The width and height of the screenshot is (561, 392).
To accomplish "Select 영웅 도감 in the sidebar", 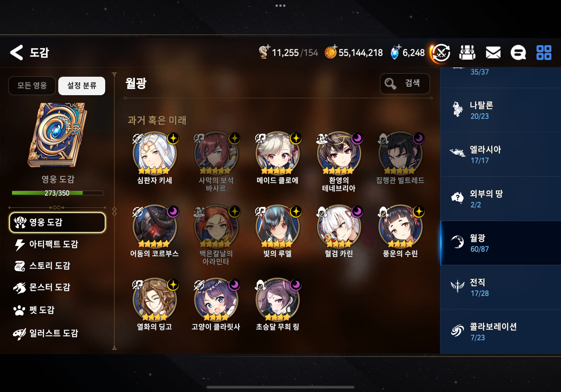I will coord(57,222).
